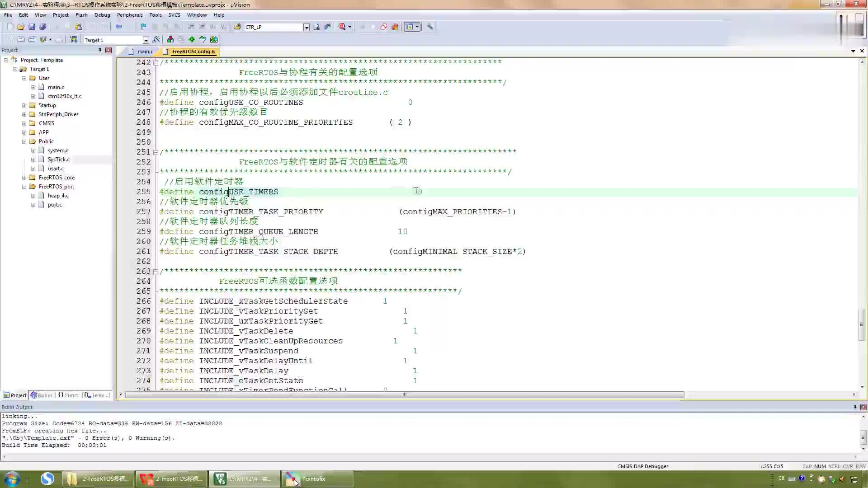
Task: Save all files icon
Action: tap(42, 27)
